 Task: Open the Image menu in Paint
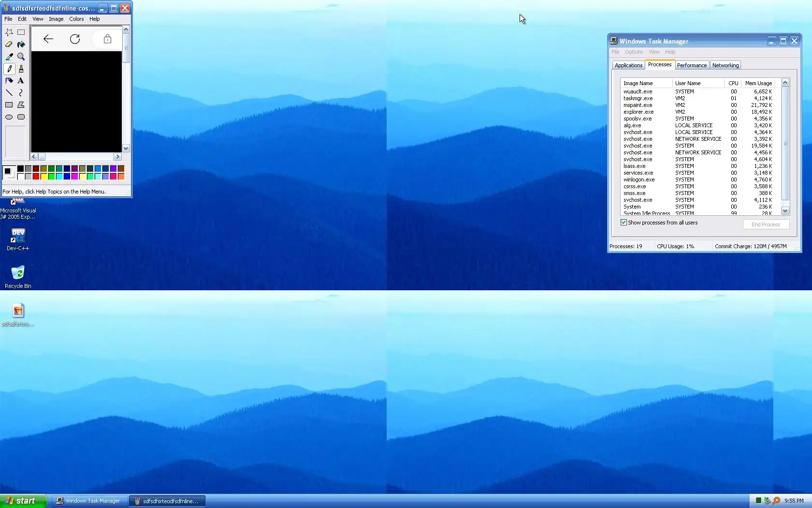pos(56,19)
